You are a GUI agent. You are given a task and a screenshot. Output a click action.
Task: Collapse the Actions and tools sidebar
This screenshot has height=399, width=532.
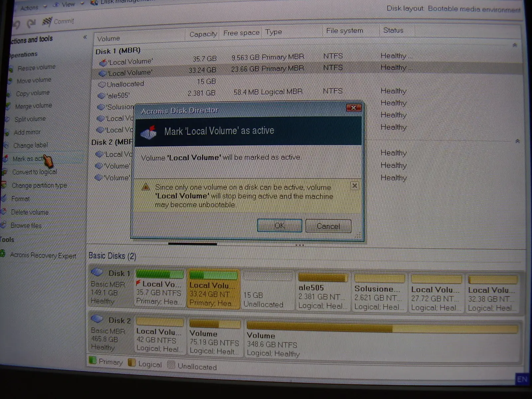[x=85, y=37]
